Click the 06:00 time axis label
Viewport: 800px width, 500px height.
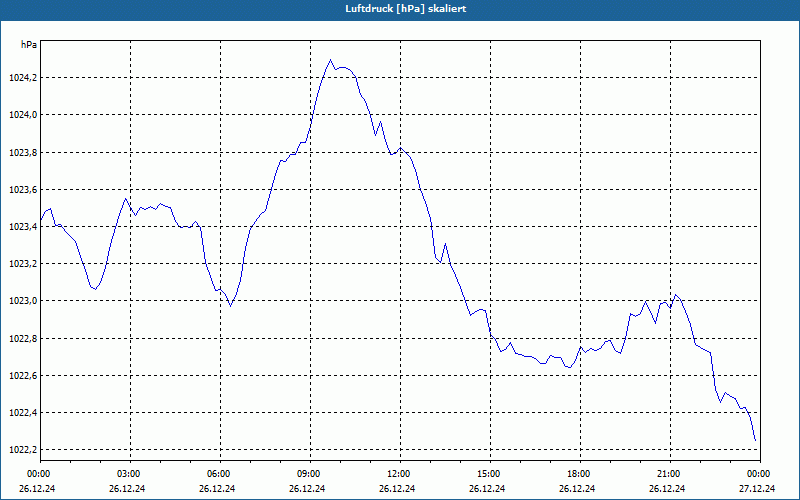[x=220, y=474]
